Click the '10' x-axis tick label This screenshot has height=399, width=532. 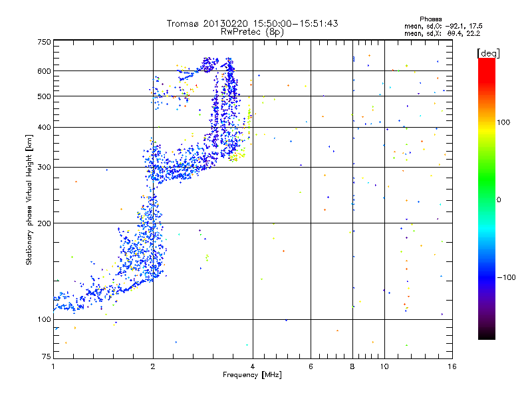coord(384,366)
